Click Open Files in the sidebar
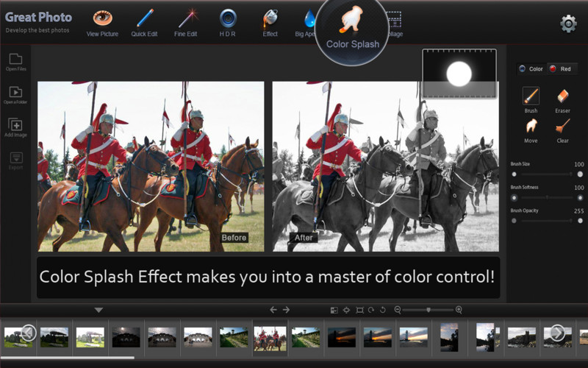Viewport: 588px width, 368px height. tap(15, 62)
